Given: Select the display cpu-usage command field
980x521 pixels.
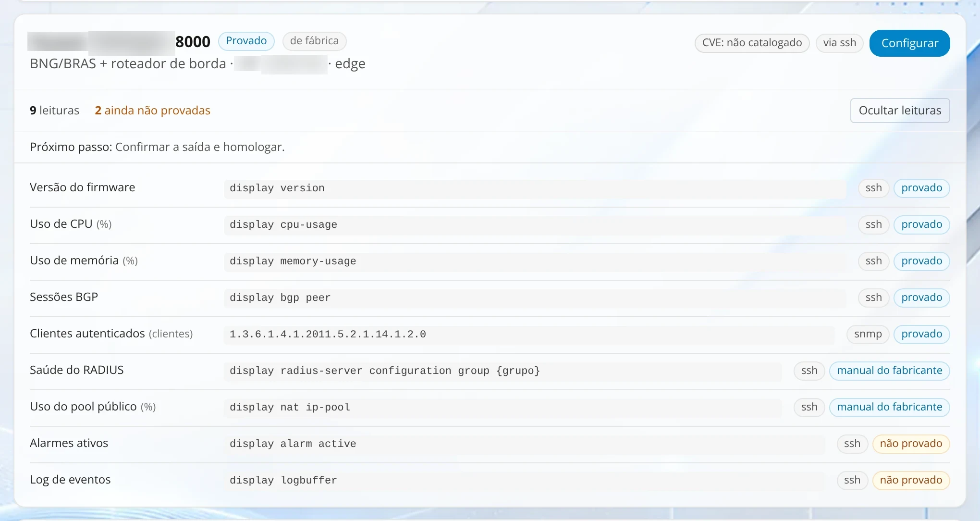Looking at the screenshot, I should coord(535,224).
